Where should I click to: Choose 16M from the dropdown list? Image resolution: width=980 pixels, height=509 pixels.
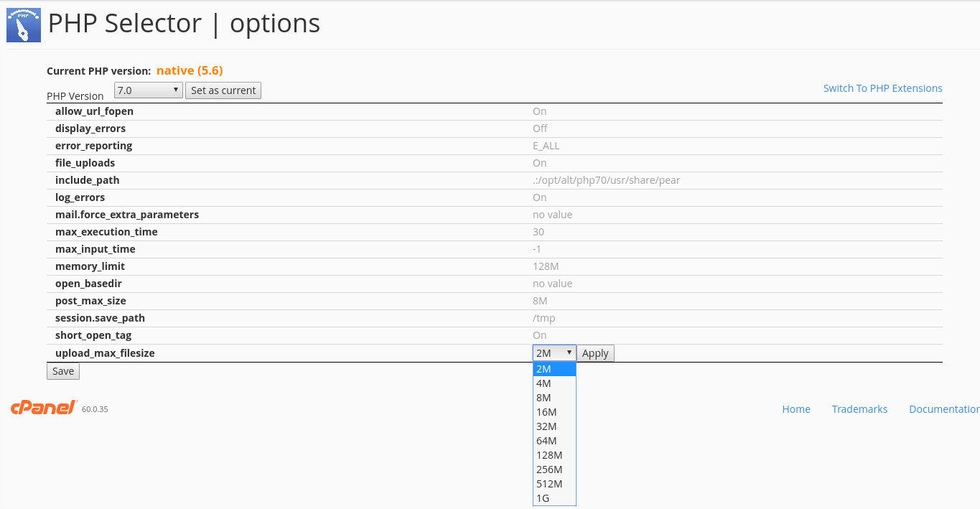pos(554,412)
